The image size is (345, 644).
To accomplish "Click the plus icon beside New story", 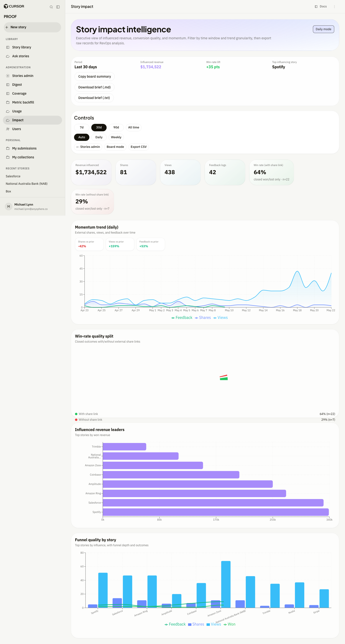I will 7,27.
